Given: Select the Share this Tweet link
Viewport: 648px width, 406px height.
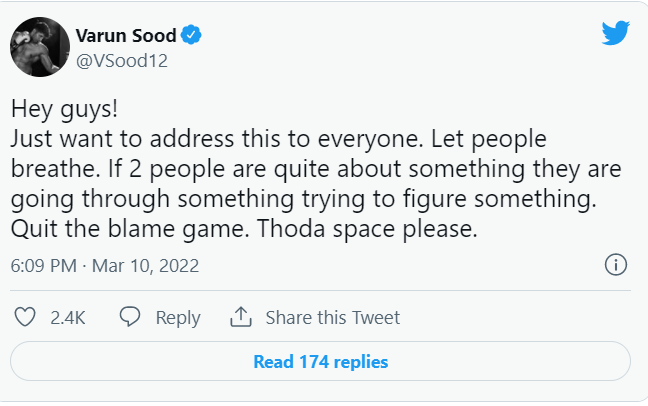Looking at the screenshot, I should [x=332, y=318].
